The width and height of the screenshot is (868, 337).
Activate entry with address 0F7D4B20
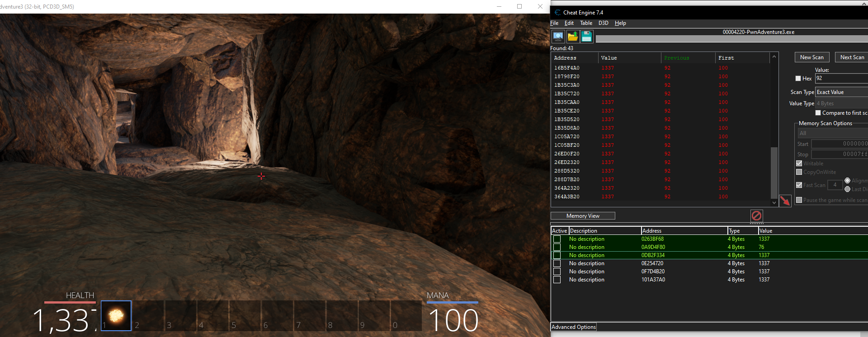557,271
